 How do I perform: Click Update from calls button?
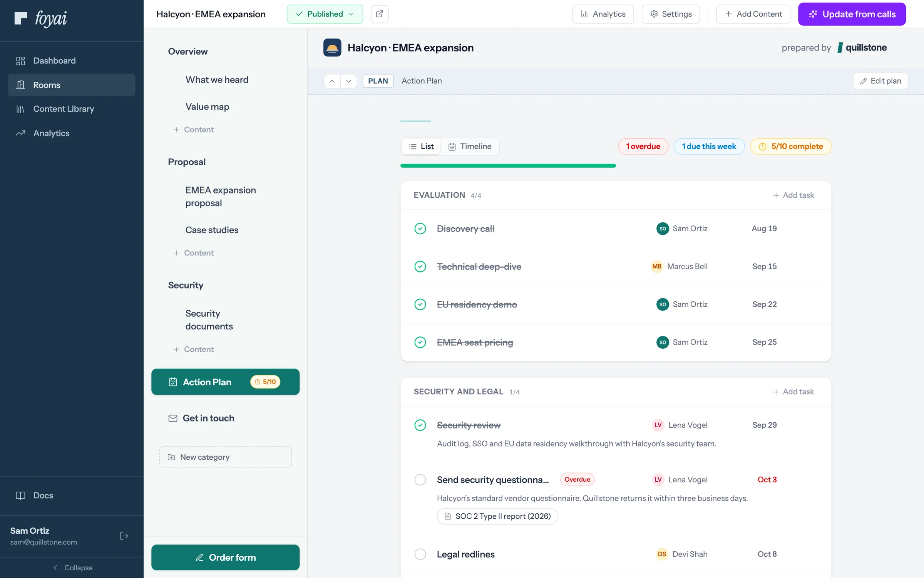(852, 14)
